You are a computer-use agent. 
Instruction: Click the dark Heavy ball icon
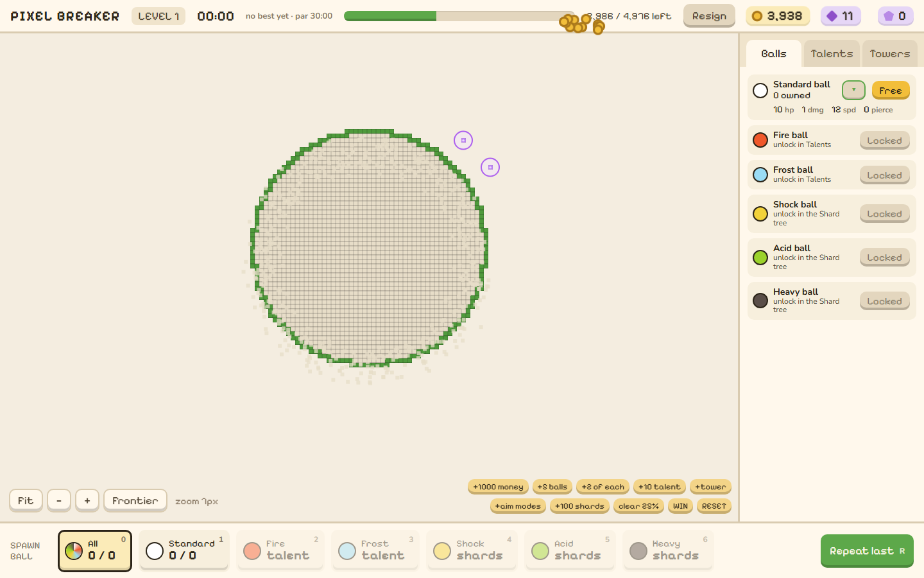click(x=760, y=301)
